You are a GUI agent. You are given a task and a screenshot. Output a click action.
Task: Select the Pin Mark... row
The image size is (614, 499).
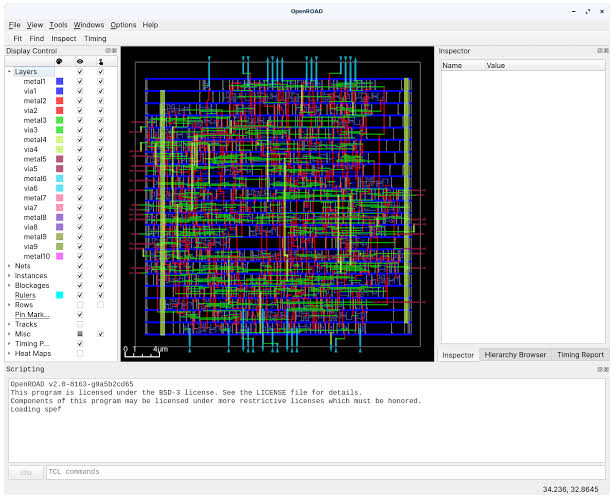(x=32, y=315)
